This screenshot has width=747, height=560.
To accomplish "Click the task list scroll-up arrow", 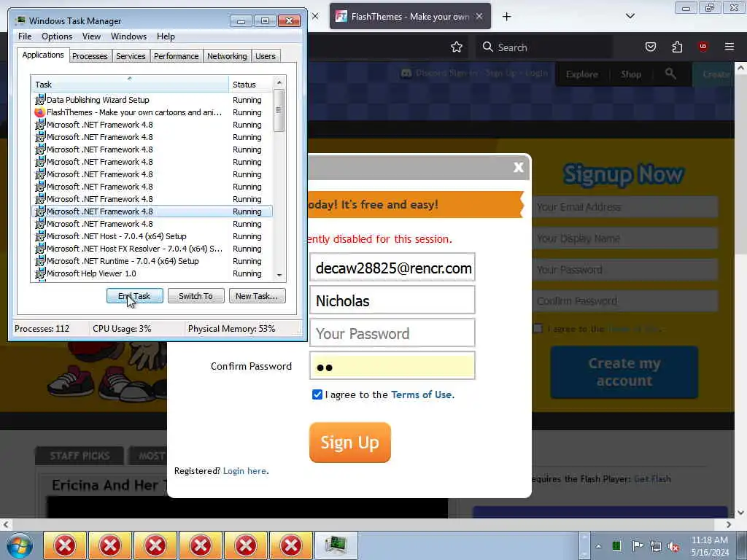I will 279,82.
